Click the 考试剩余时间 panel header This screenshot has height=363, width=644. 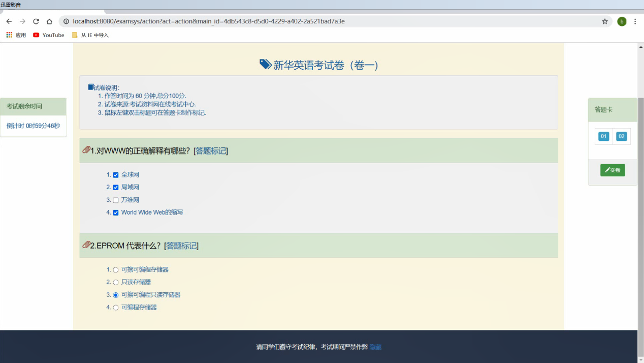pos(33,106)
